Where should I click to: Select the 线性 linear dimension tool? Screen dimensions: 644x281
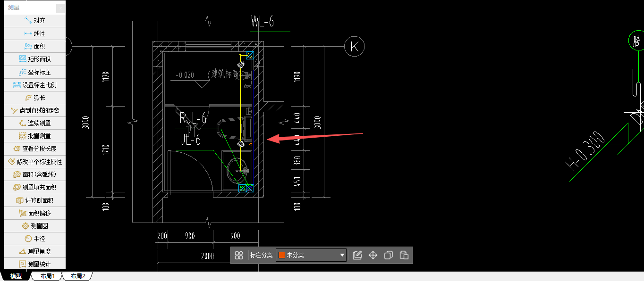tap(34, 33)
